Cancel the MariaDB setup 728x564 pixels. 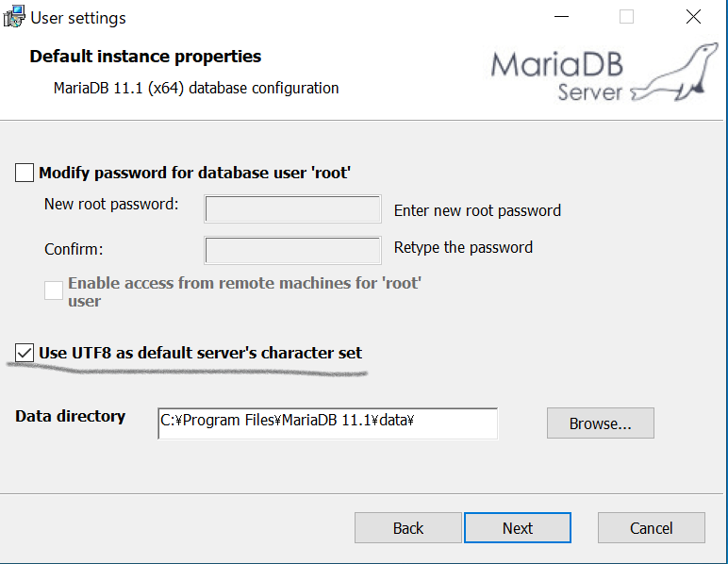(651, 528)
